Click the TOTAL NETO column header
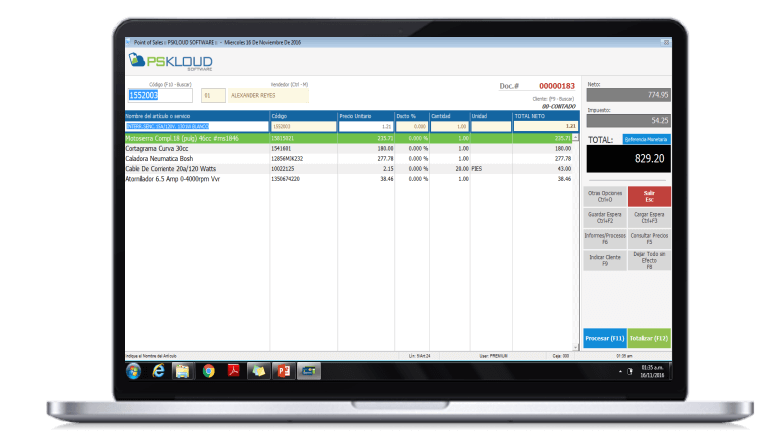Viewport: 767px width, 442px height. coord(546,116)
